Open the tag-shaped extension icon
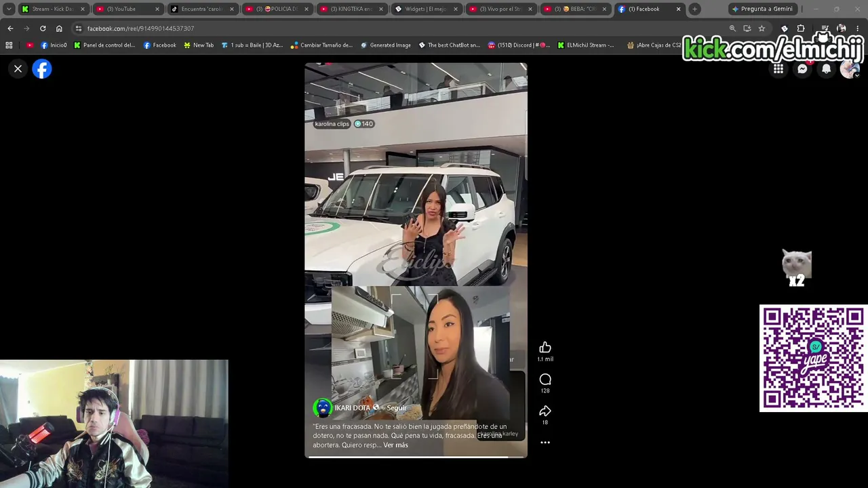 tap(785, 28)
